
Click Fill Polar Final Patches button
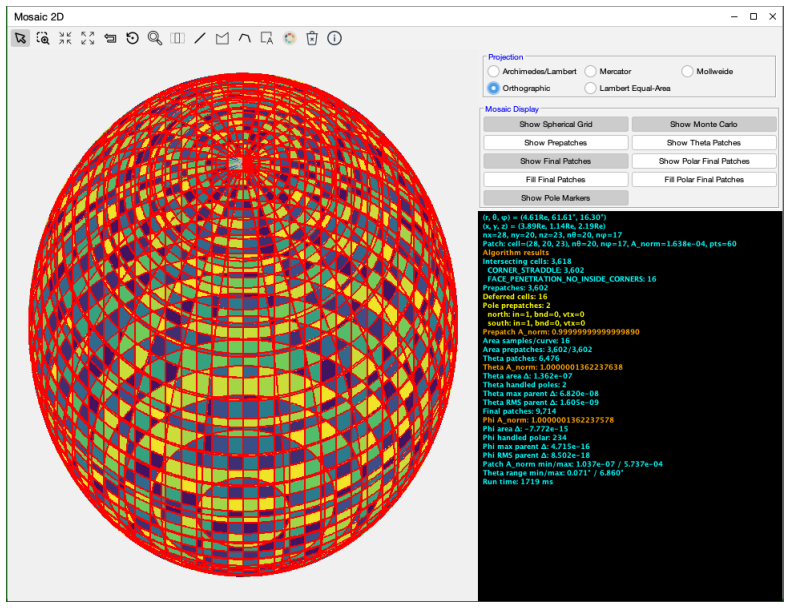pos(704,179)
